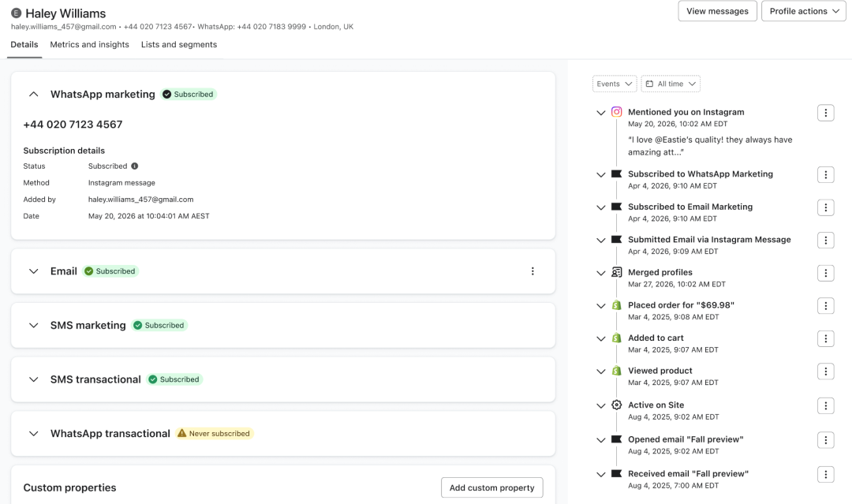Click Shopify icon beside Viewed product
Viewport: 852px width, 504px height.
(616, 371)
